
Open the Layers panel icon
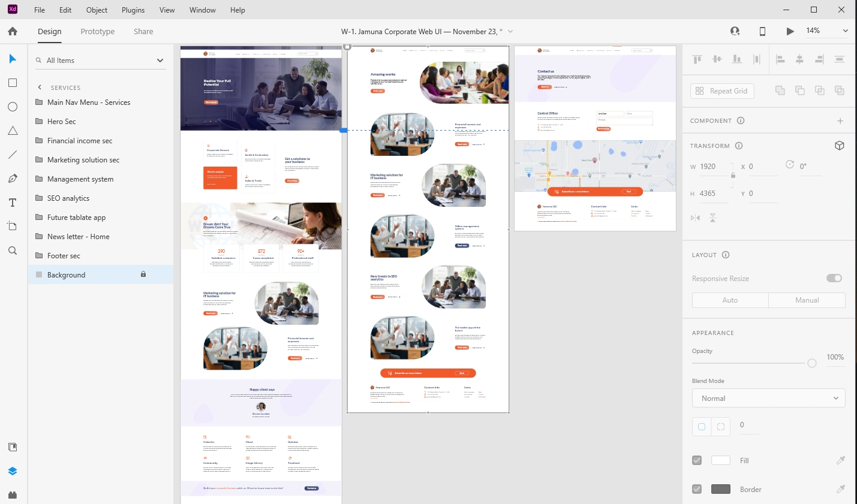pos(13,471)
